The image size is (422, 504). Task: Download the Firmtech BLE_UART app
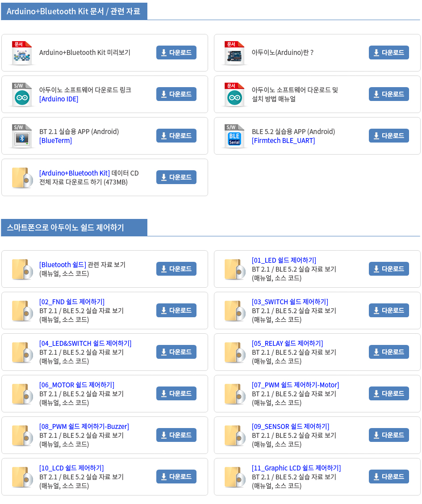(x=389, y=136)
